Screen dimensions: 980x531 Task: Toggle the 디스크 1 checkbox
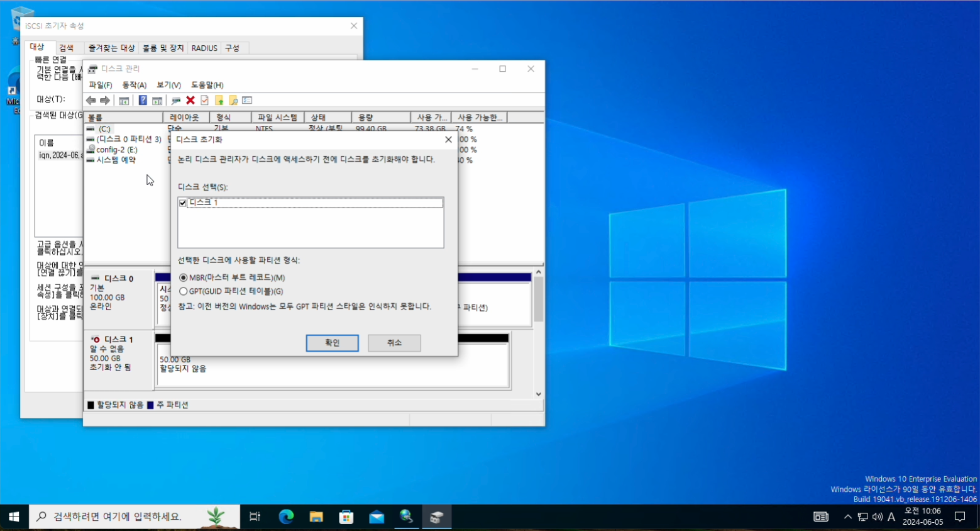(183, 203)
